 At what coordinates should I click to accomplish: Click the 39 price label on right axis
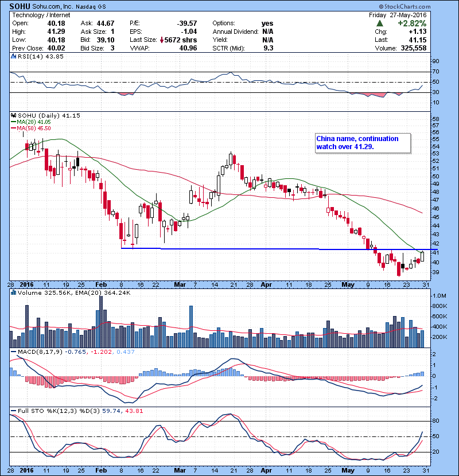point(435,272)
